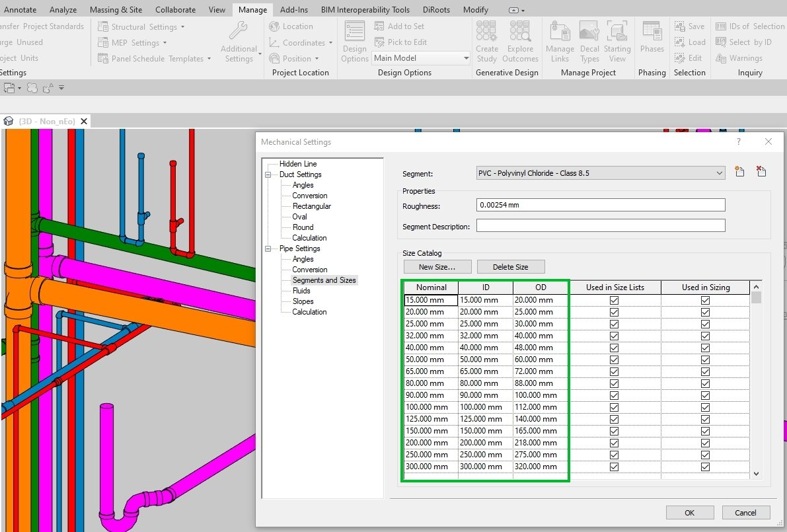Expand Position dropdown
787x532 pixels.
(317, 59)
